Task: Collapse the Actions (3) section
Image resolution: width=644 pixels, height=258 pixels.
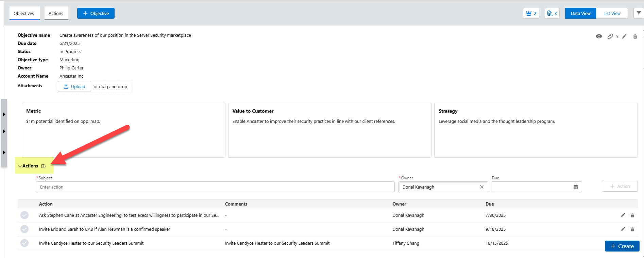Action: [20, 166]
